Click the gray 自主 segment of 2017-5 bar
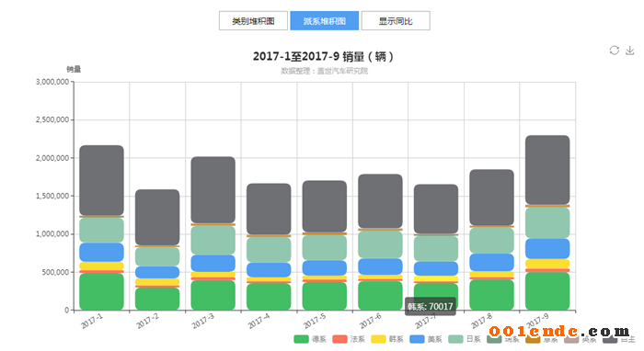 (x=325, y=206)
